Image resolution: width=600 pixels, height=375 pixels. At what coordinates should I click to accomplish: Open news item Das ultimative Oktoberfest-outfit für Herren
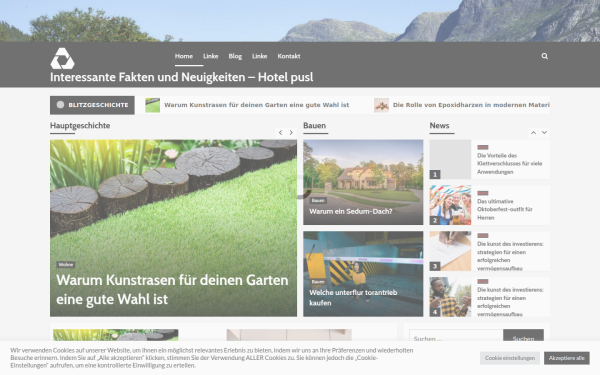tap(505, 209)
